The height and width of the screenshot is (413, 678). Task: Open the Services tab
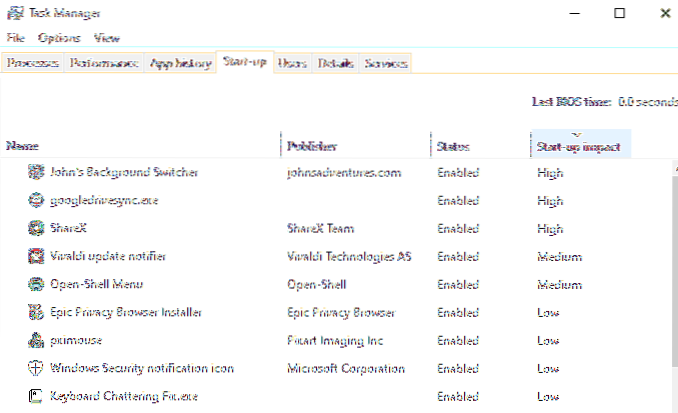(385, 63)
